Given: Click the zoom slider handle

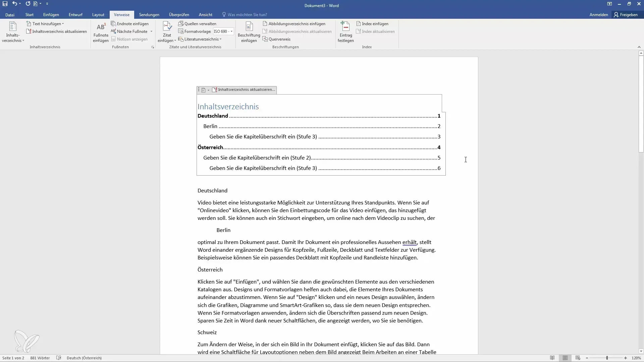Looking at the screenshot, I should [x=607, y=358].
